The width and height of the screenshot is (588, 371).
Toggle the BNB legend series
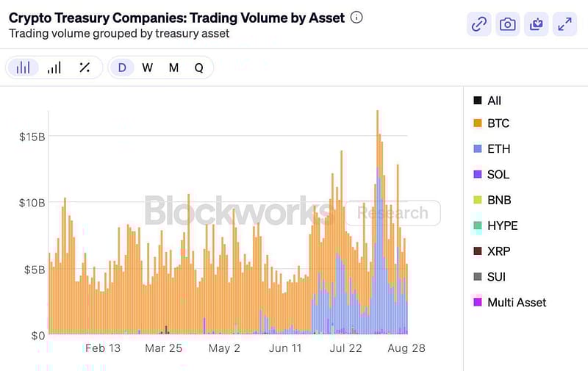point(492,200)
